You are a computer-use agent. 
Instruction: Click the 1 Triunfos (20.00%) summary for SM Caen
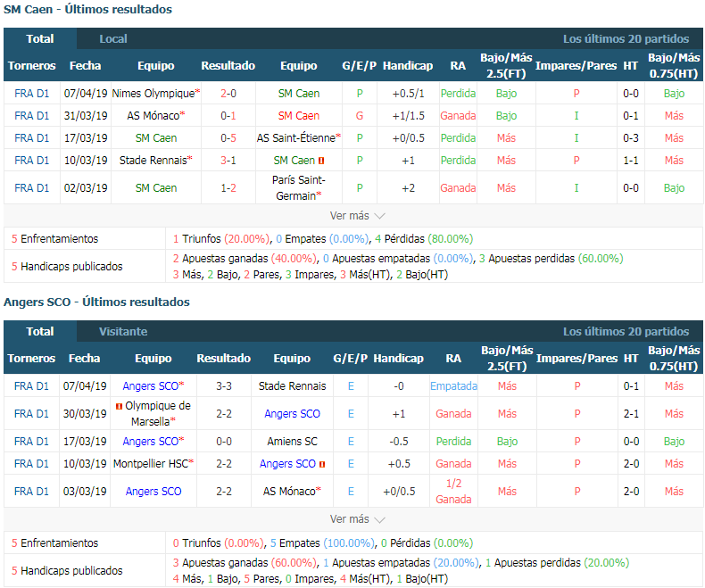click(x=221, y=239)
